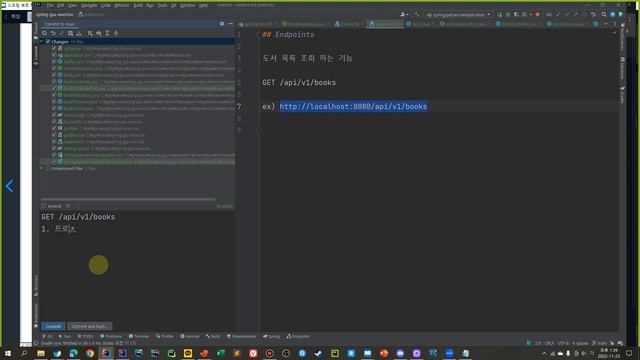Open File Explorer from the taskbar
Image resolution: width=640 pixels, height=360 pixels.
pyautogui.click(x=41, y=353)
